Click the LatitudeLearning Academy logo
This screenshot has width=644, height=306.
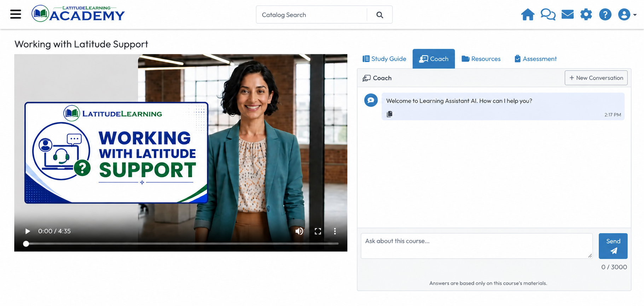(x=78, y=14)
